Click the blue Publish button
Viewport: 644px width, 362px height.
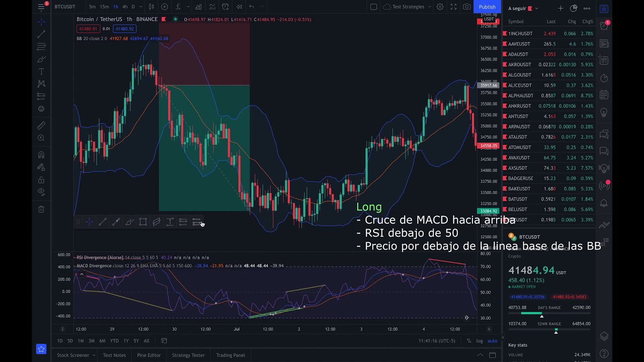[487, 7]
